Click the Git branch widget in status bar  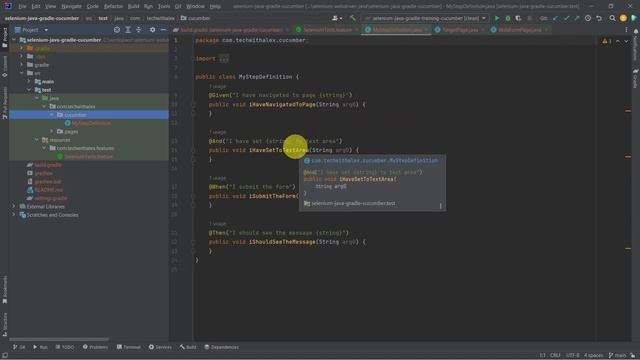click(x=617, y=355)
